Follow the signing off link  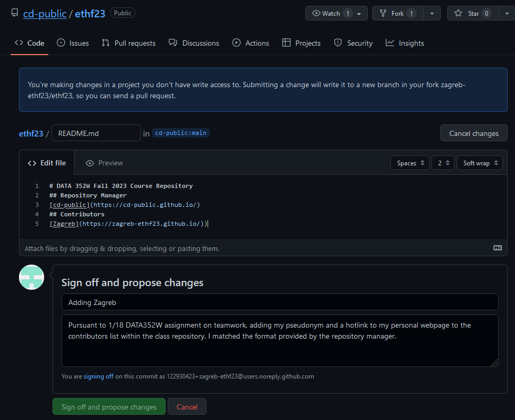(98, 376)
